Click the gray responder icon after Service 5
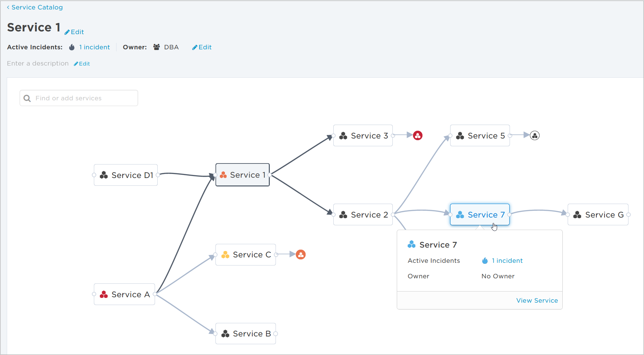Image resolution: width=644 pixels, height=355 pixels. pyautogui.click(x=535, y=135)
